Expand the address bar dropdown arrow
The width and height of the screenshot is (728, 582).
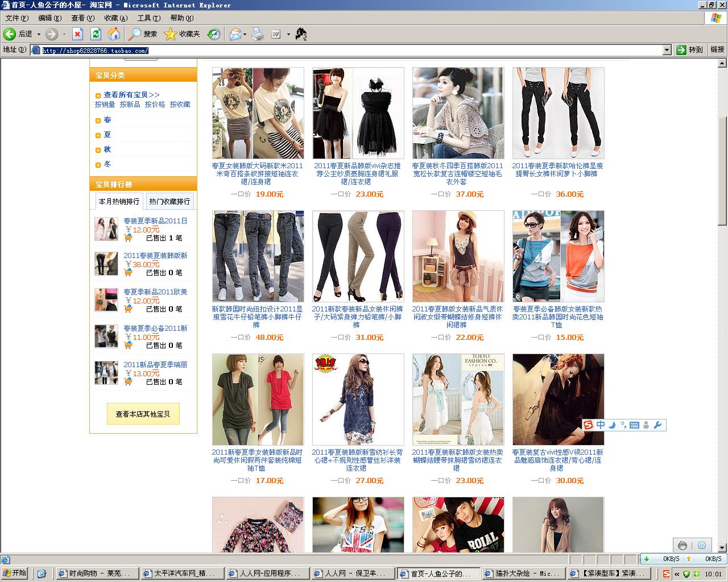667,50
